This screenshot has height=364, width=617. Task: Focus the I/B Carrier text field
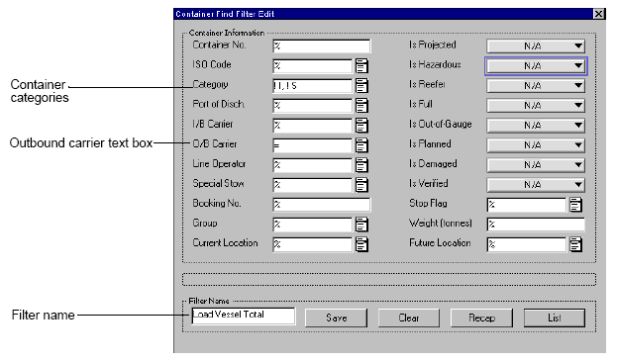point(312,126)
